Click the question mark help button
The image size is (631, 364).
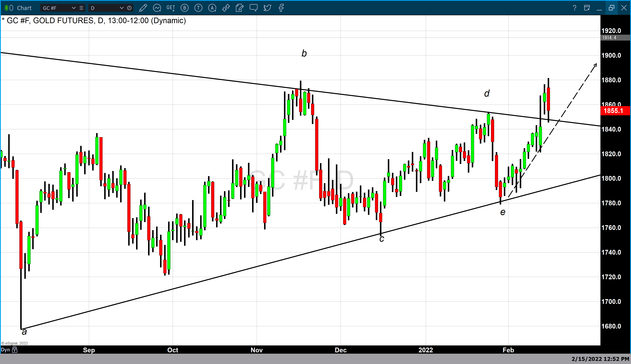[574, 8]
